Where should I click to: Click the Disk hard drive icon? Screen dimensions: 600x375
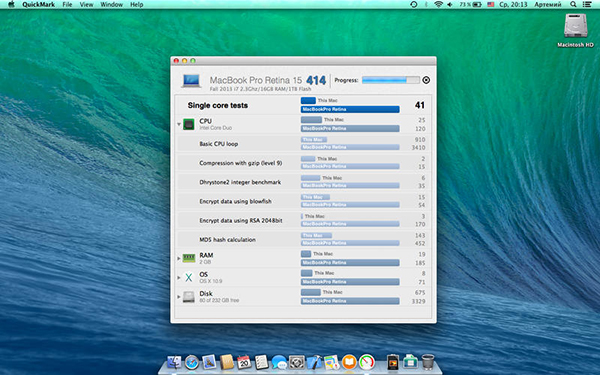click(x=189, y=297)
